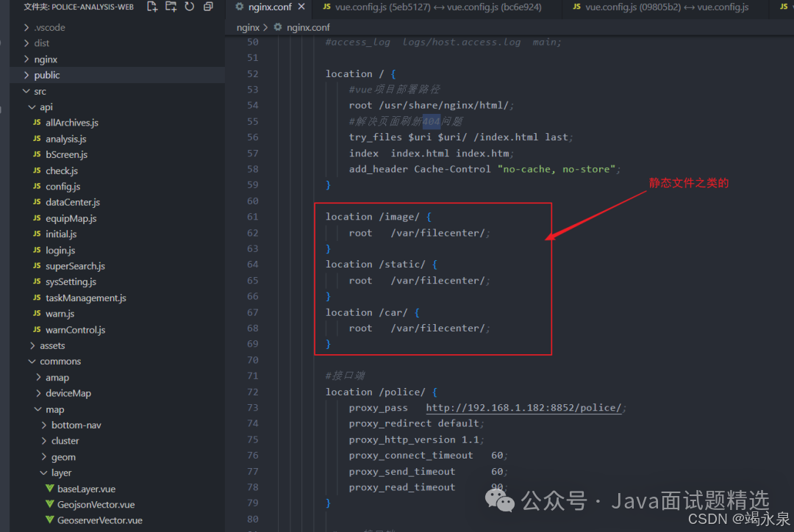Click 'location /police/' text on line 72
This screenshot has height=532, width=794.
pyautogui.click(x=376, y=392)
